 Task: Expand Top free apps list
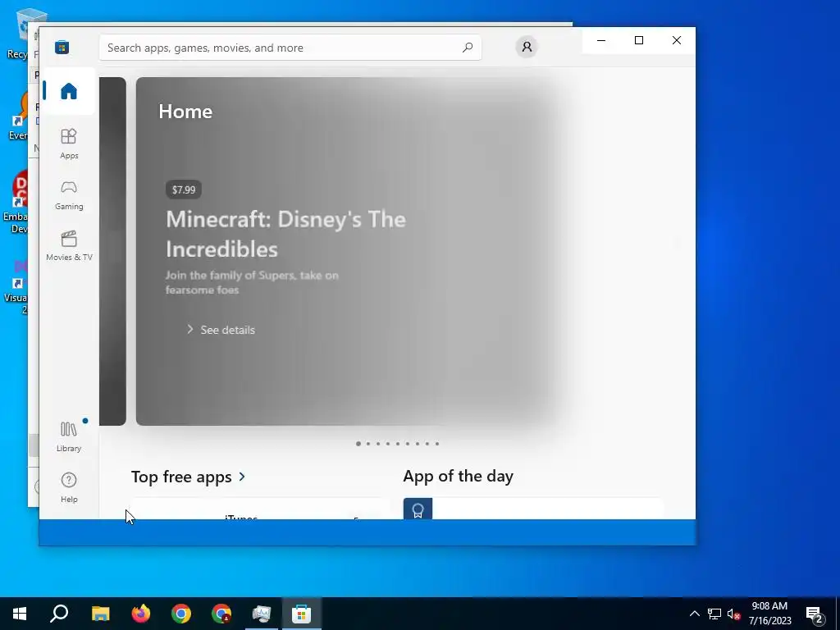[x=242, y=477]
